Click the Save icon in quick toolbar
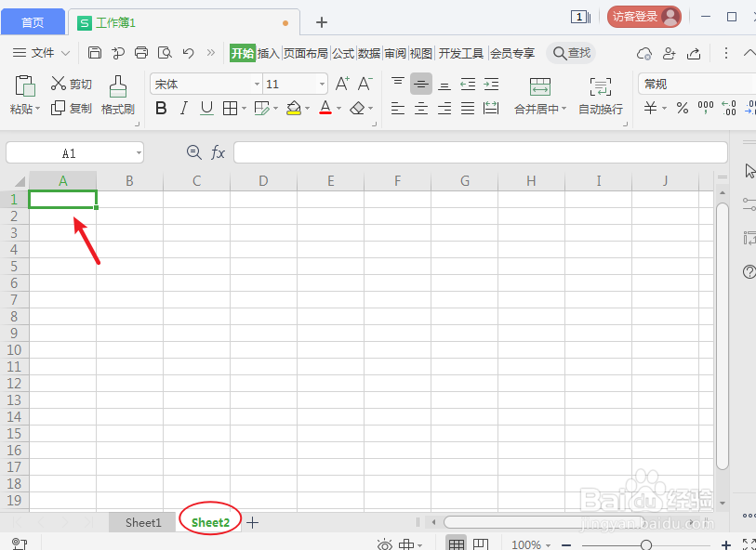The width and height of the screenshot is (756, 550). click(95, 53)
